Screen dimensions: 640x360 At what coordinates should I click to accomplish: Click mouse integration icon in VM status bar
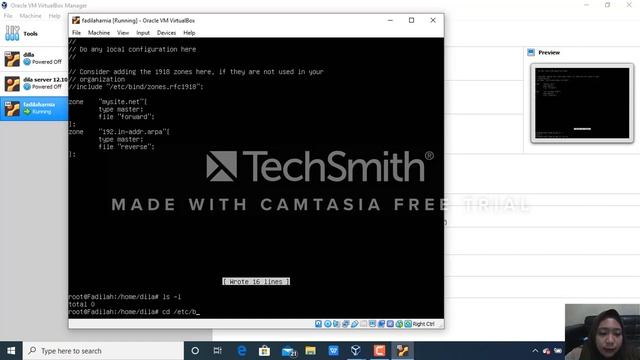(x=399, y=324)
